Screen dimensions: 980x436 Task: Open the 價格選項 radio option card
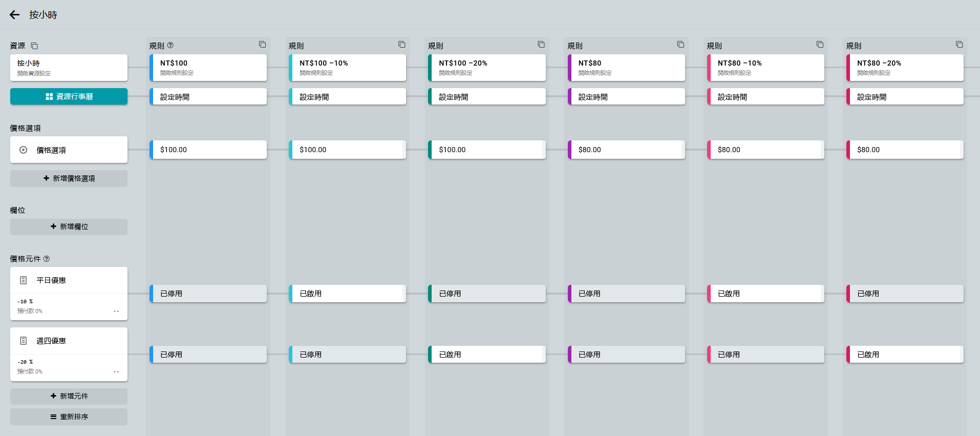point(69,150)
